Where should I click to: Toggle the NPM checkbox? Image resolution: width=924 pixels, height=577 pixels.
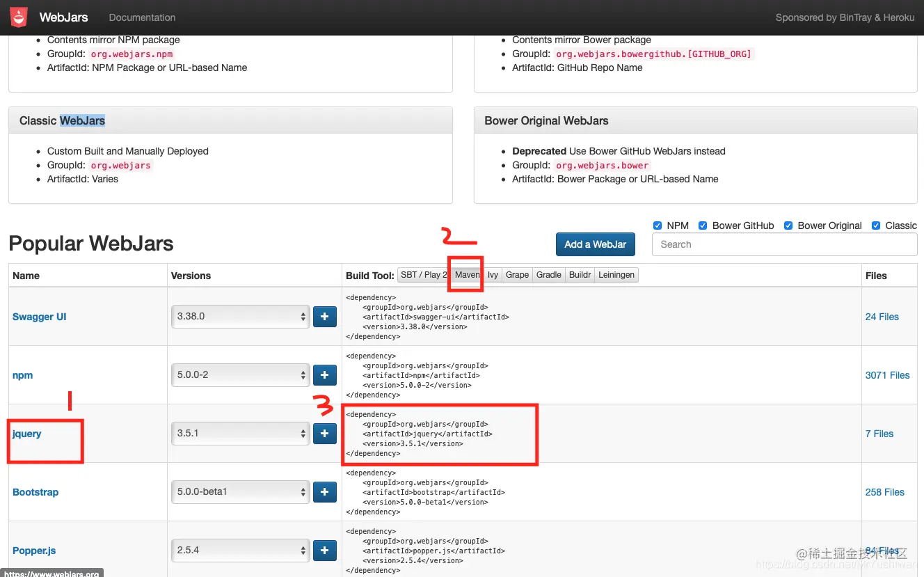click(x=658, y=226)
